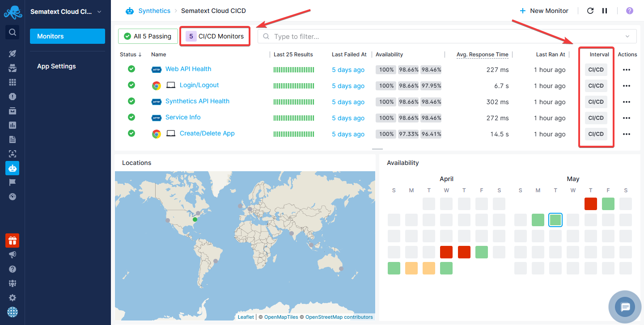Click the New Monitor button
Image resolution: width=644 pixels, height=325 pixels.
pyautogui.click(x=544, y=11)
